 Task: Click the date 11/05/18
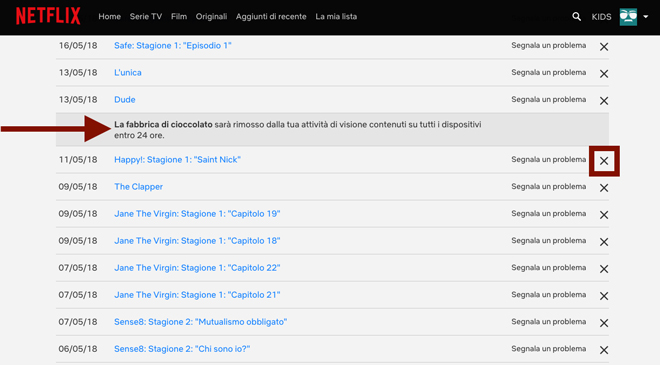tap(78, 160)
